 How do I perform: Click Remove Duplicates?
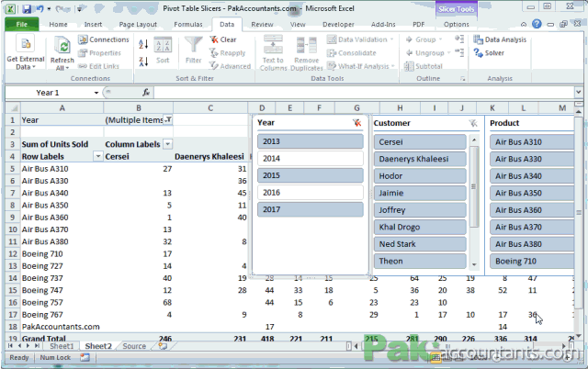(306, 53)
